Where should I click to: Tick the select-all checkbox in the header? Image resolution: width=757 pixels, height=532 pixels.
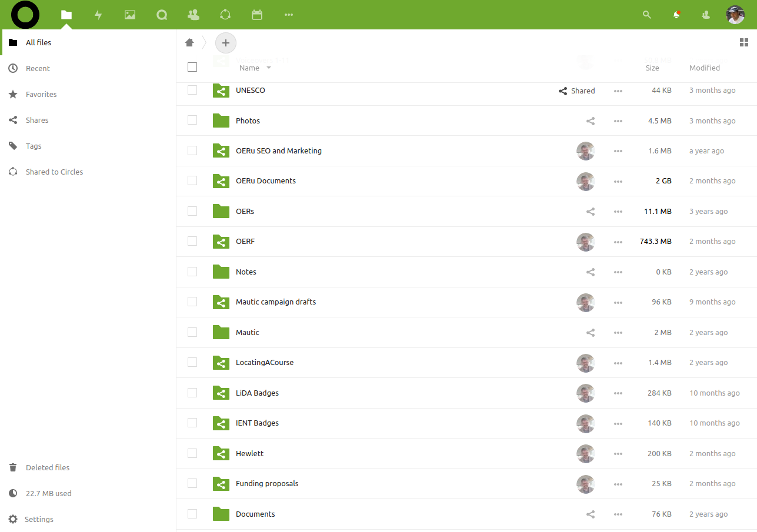[x=192, y=67]
